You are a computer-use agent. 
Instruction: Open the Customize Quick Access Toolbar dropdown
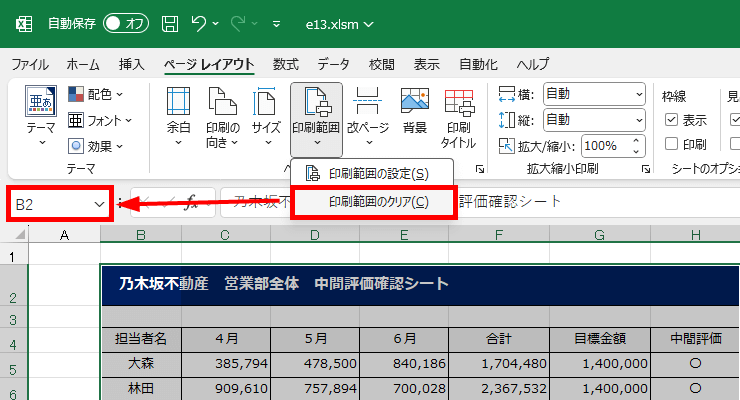pos(277,24)
